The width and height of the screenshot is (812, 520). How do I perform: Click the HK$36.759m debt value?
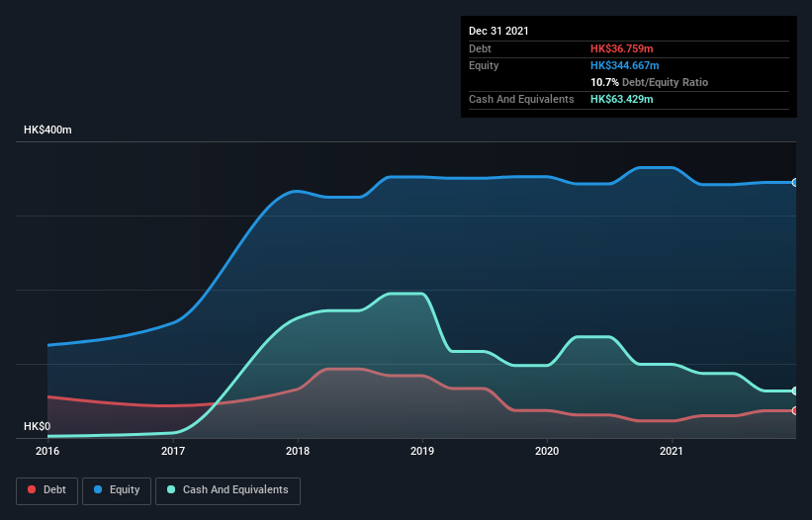tap(621, 48)
